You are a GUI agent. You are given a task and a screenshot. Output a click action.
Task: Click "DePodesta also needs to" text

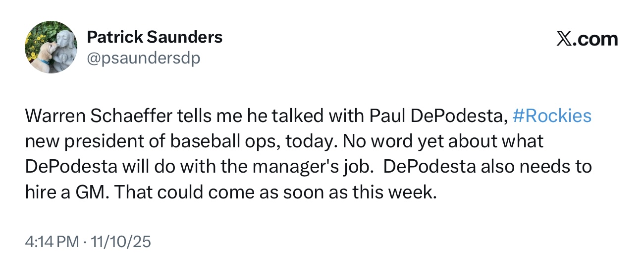(487, 167)
